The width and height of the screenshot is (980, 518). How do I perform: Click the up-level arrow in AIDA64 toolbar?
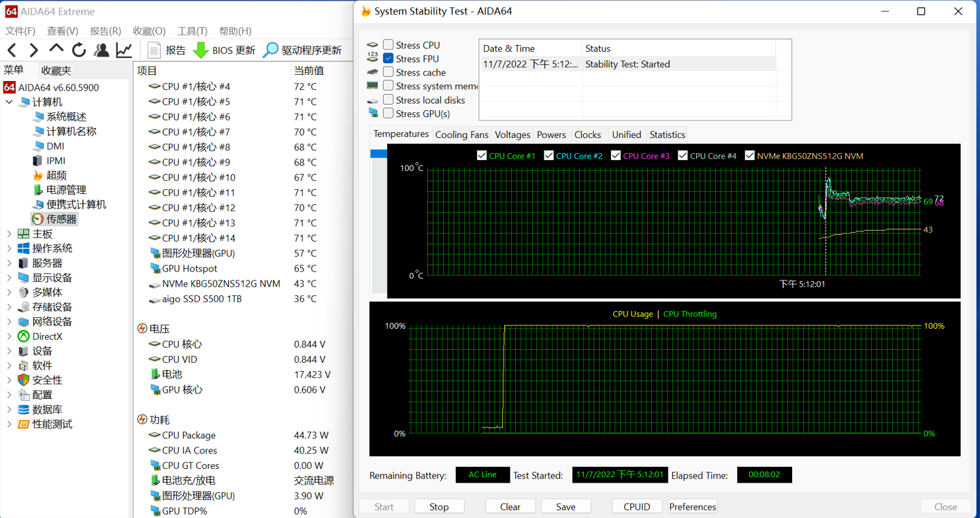pyautogui.click(x=56, y=49)
